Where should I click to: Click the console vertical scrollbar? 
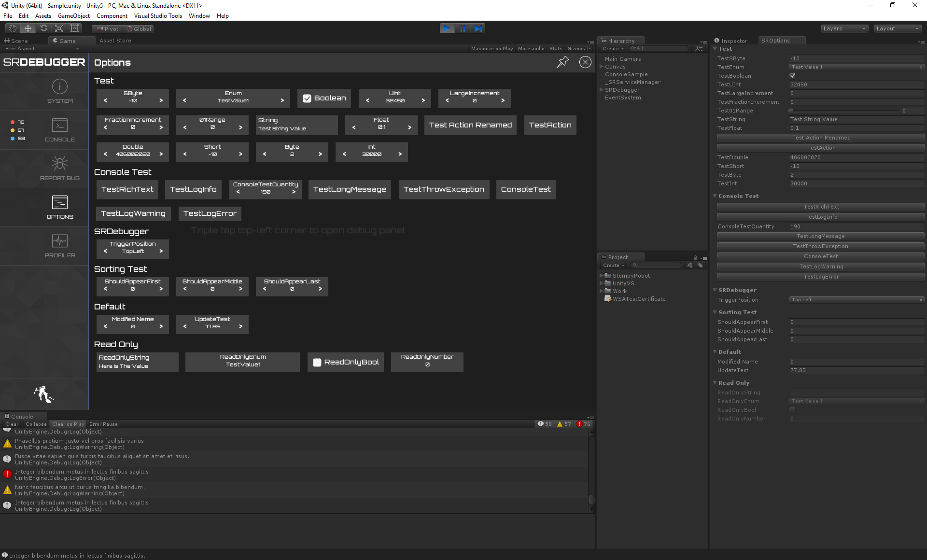(591, 470)
